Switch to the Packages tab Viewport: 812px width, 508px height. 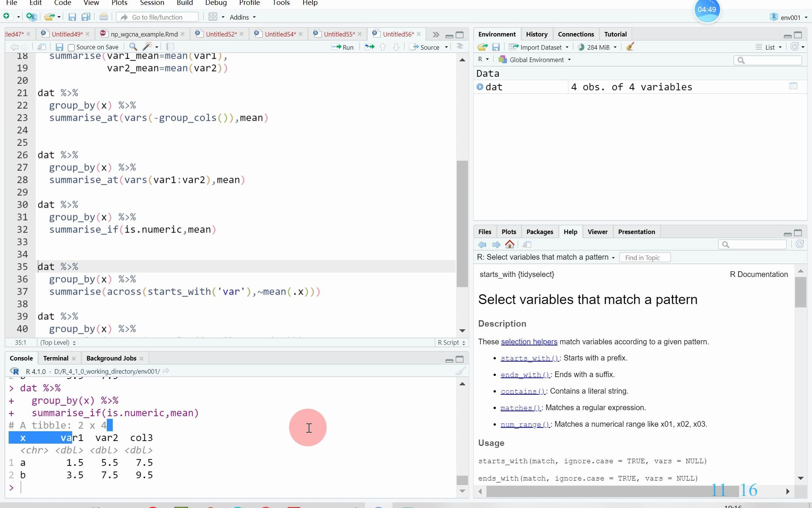click(539, 232)
